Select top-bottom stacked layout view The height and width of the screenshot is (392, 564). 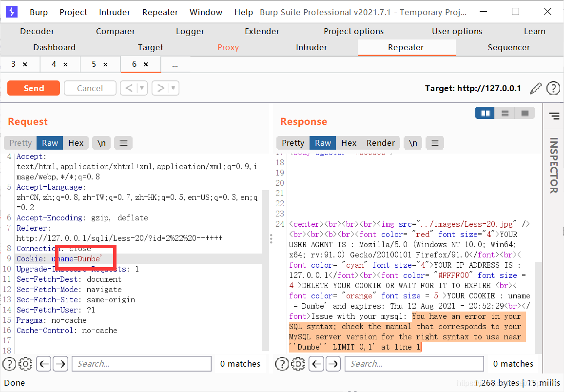tap(505, 113)
